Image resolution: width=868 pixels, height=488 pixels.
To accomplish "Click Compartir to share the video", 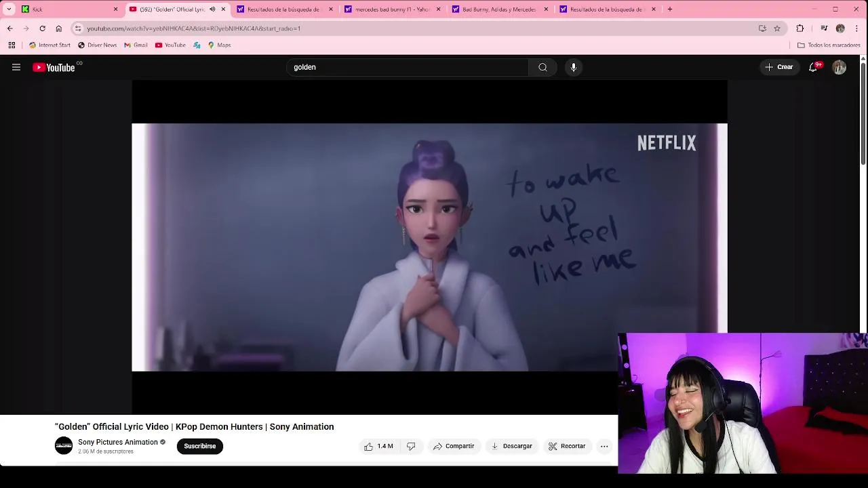I will pos(454,446).
